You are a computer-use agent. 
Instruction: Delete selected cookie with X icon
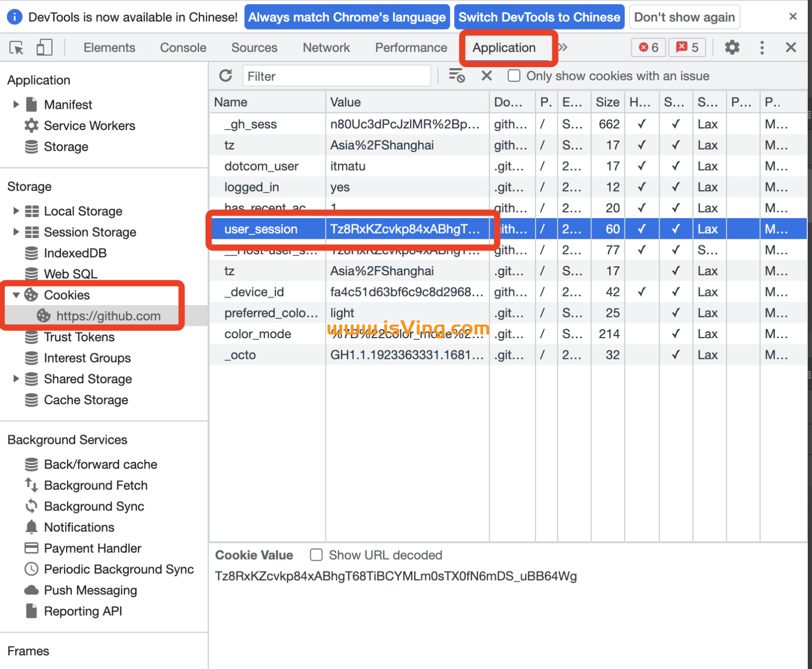click(487, 76)
